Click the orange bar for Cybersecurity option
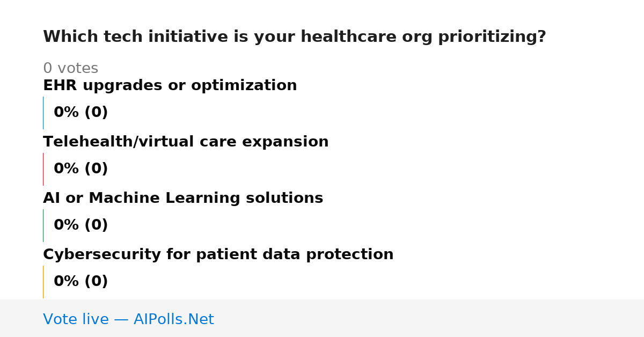This screenshot has height=337, width=644. pos(43,282)
